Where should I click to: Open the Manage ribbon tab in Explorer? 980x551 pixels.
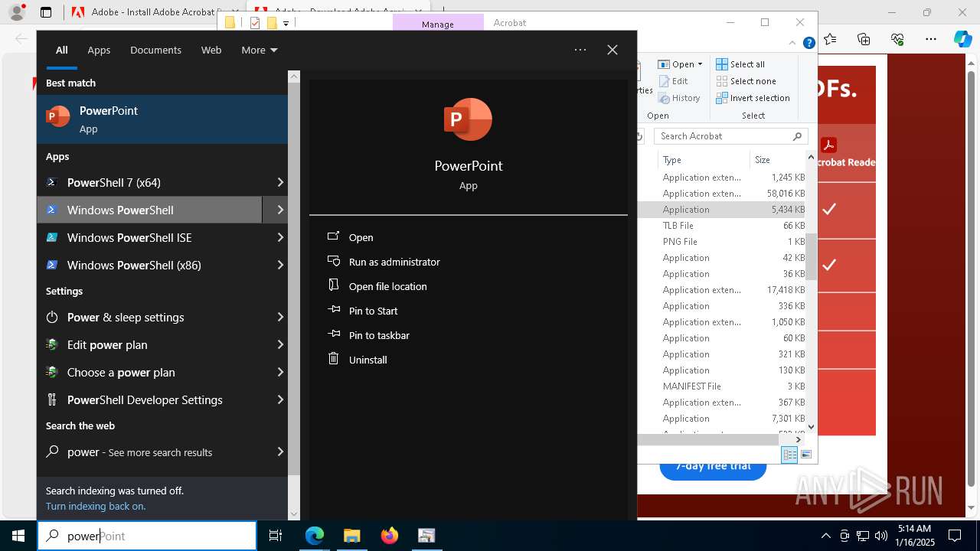[x=438, y=24]
